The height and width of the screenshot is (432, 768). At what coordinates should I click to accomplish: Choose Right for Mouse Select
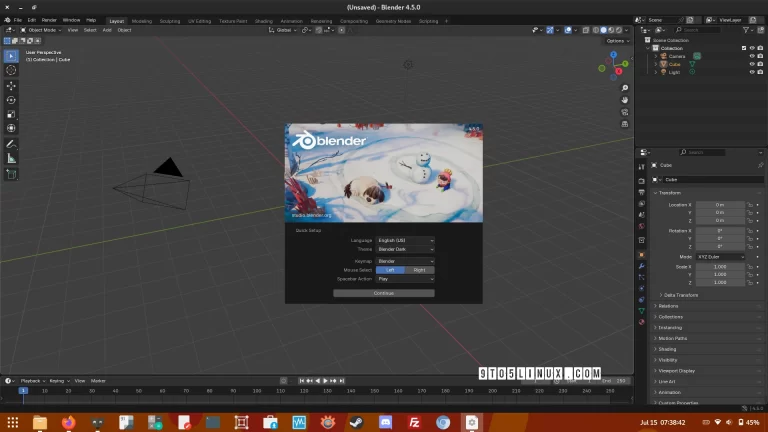[x=419, y=270]
